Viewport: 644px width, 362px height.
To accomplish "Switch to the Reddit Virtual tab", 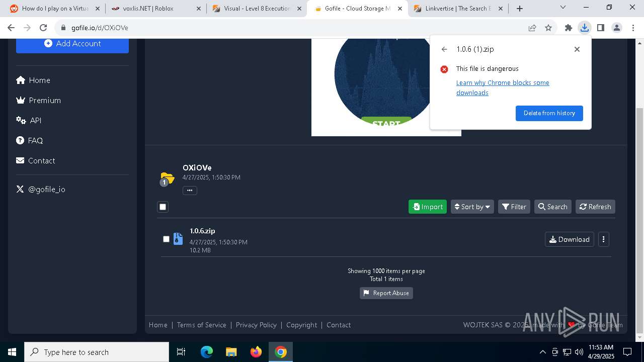I will [x=55, y=9].
